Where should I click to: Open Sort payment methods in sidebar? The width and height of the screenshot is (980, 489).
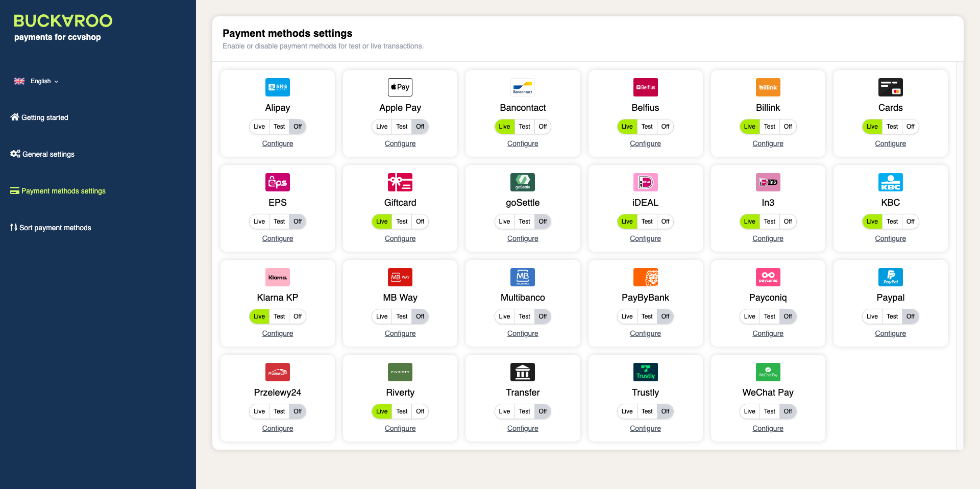(x=51, y=228)
